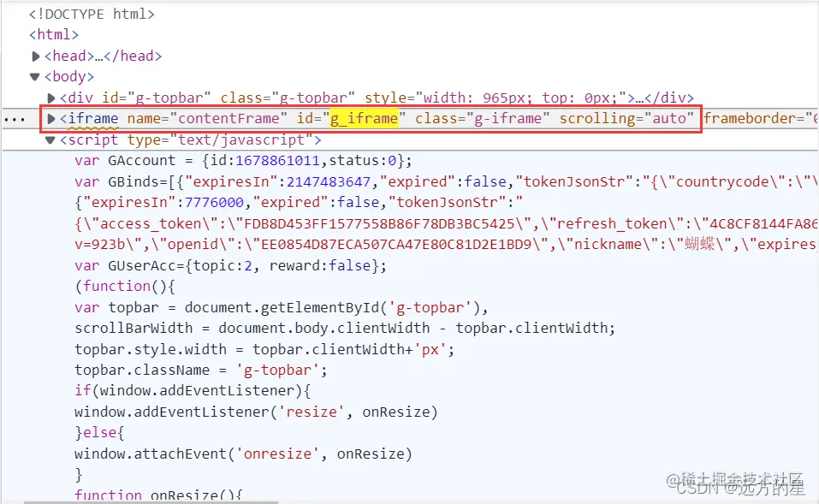Screen dimensions: 819x504
Task: Collapse the text/javascript script node
Action: click(x=50, y=139)
